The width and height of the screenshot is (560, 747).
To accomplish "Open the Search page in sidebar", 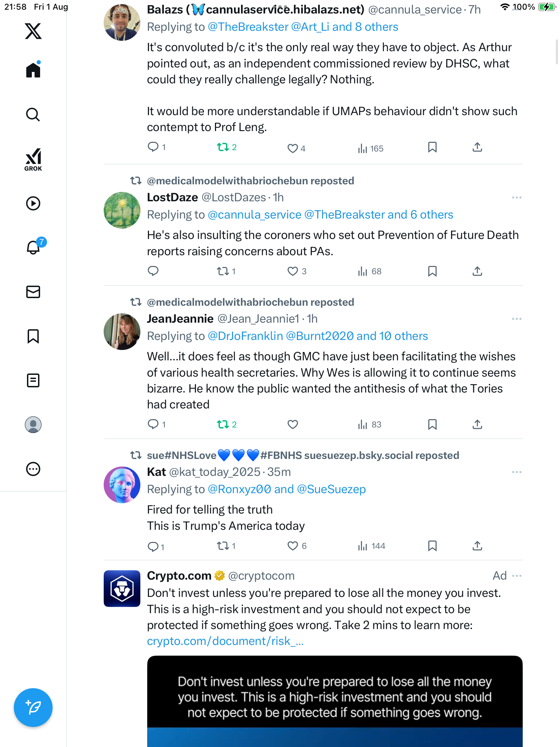I will tap(33, 114).
